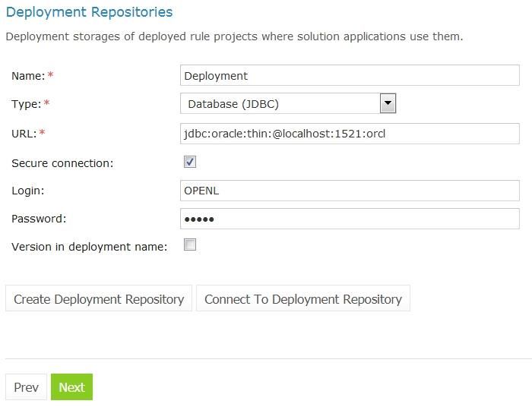Click the Login label text
This screenshot has height=407, width=532.
(28, 191)
